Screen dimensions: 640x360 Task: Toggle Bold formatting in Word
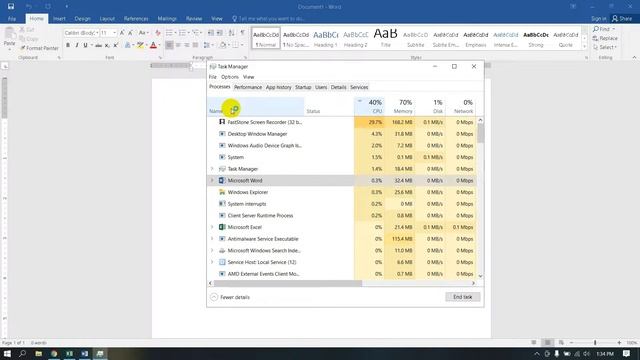click(x=68, y=45)
